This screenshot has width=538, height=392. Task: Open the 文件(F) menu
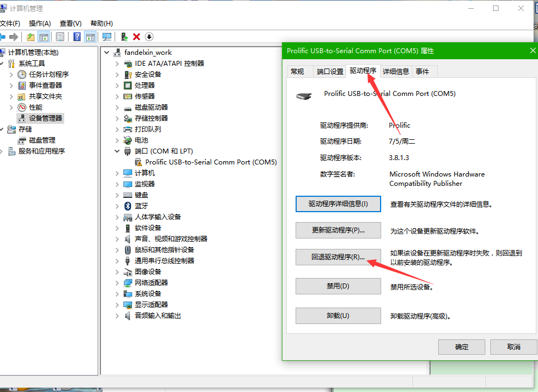(x=10, y=24)
